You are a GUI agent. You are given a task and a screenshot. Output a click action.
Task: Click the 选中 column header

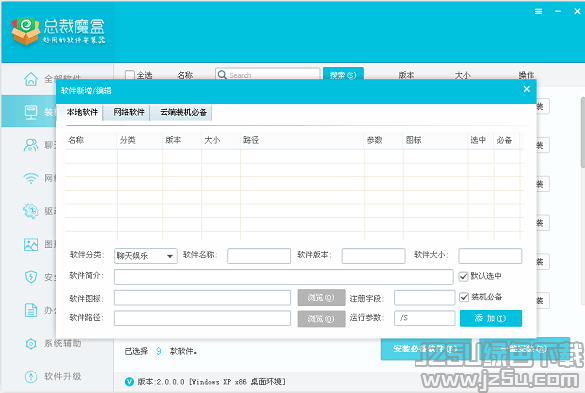click(x=481, y=140)
